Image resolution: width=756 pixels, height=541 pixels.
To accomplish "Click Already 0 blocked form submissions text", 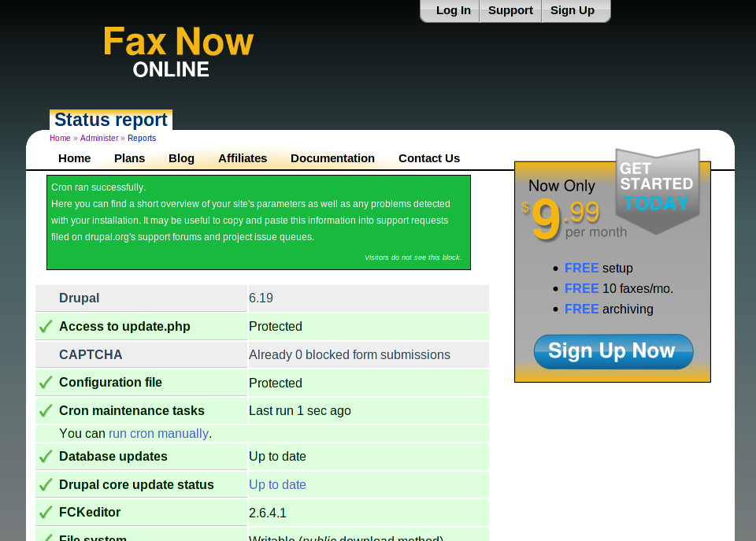I will coord(350,354).
